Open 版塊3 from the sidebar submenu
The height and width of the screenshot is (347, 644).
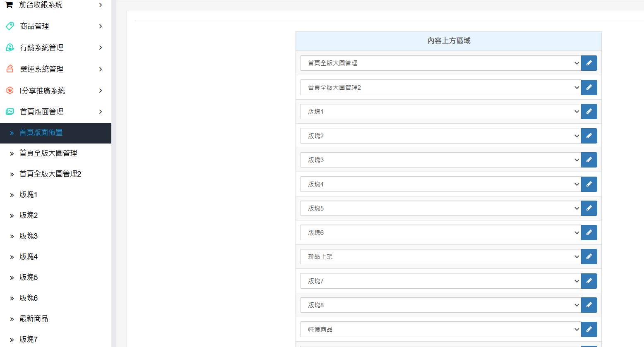tap(55, 236)
